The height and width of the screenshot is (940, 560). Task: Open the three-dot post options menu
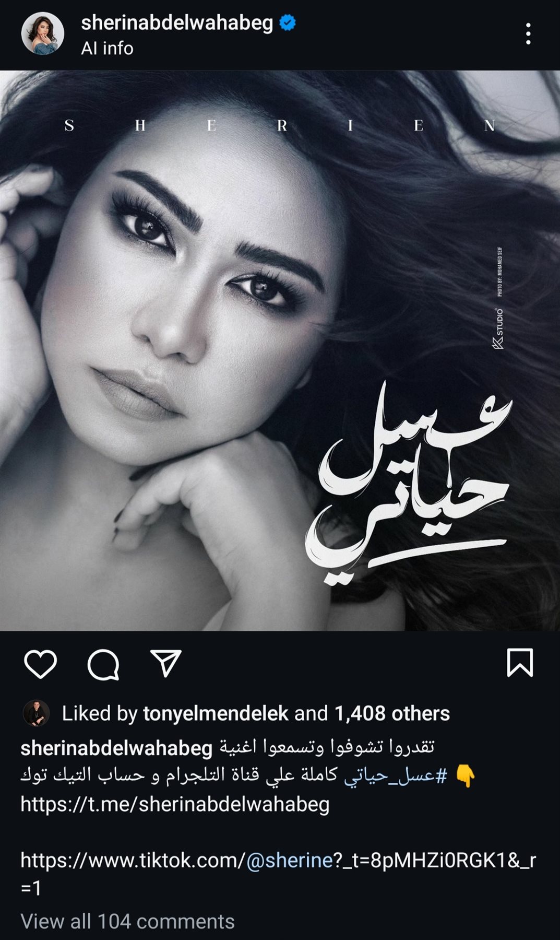coord(528,34)
